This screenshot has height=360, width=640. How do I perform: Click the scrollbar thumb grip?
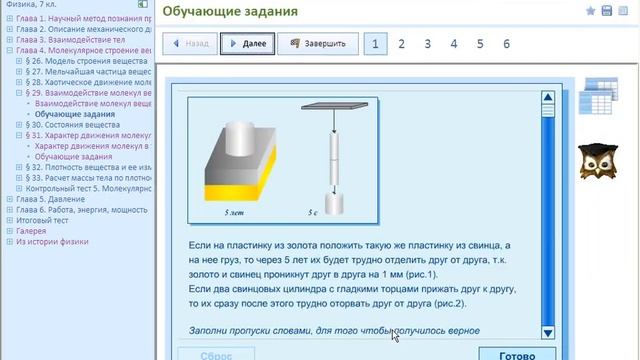point(548,111)
